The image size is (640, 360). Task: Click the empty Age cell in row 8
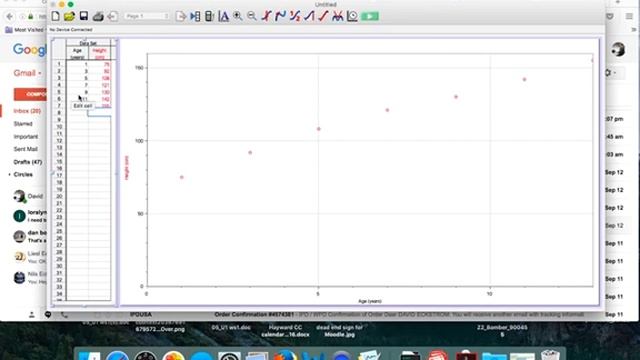point(77,113)
